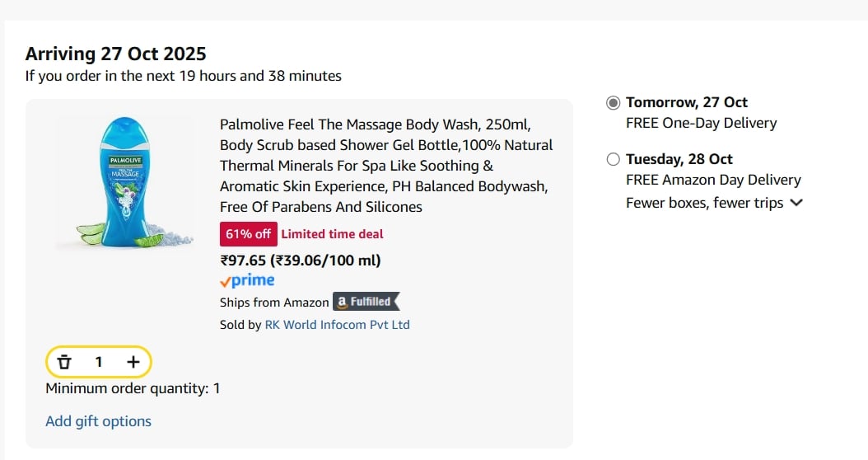Select Tuesday, 28 Oct delivery option
868x460 pixels.
[613, 160]
